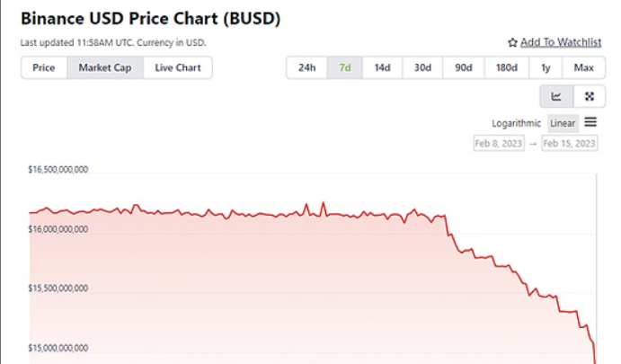Click the star icon beside Add To Watchlist

click(x=512, y=42)
